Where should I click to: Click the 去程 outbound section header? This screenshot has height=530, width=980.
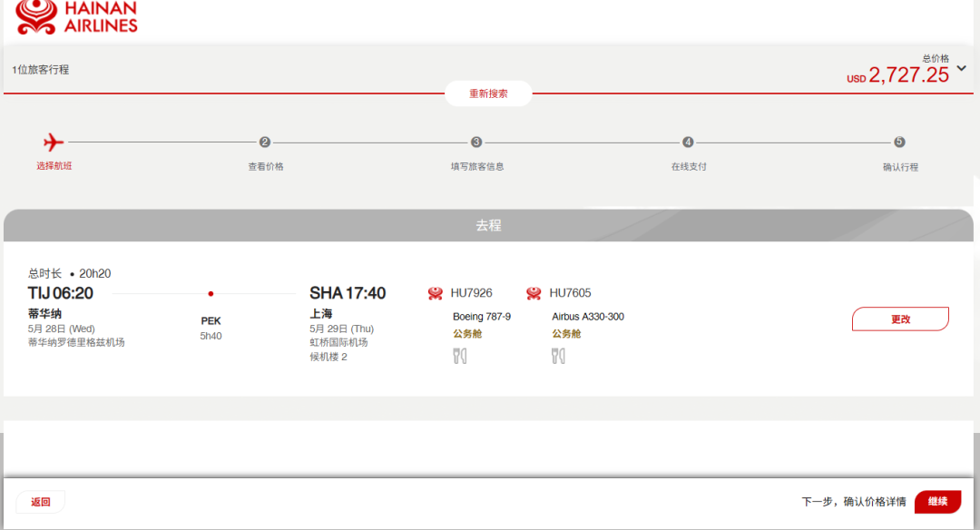coord(489,226)
